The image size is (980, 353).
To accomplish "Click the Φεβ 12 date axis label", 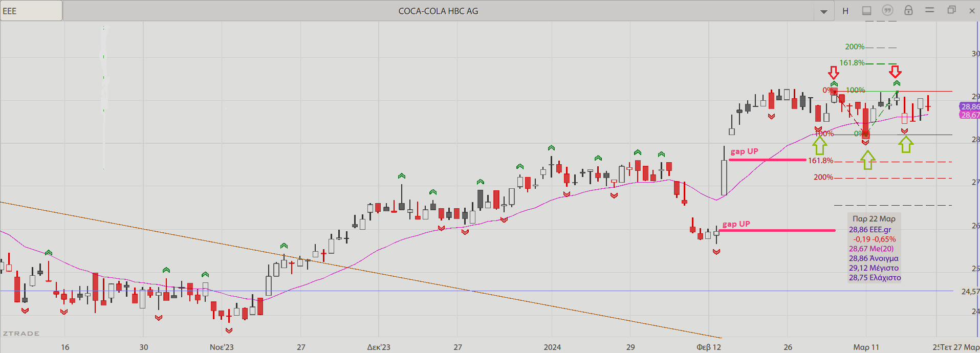I will (x=709, y=347).
